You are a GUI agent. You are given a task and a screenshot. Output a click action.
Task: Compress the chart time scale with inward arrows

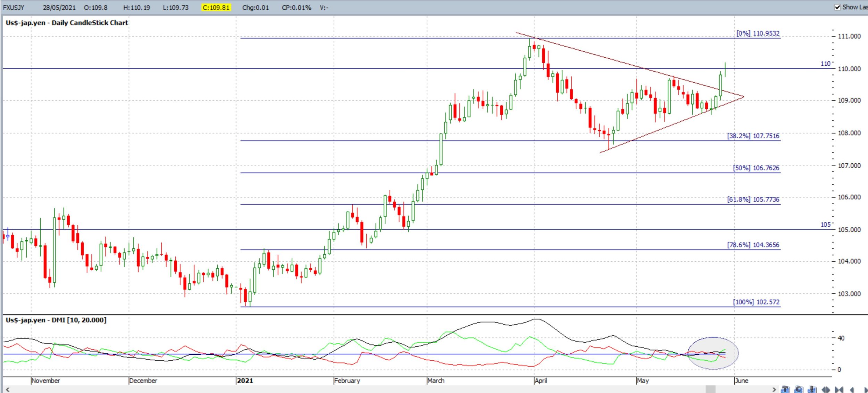pos(839,390)
